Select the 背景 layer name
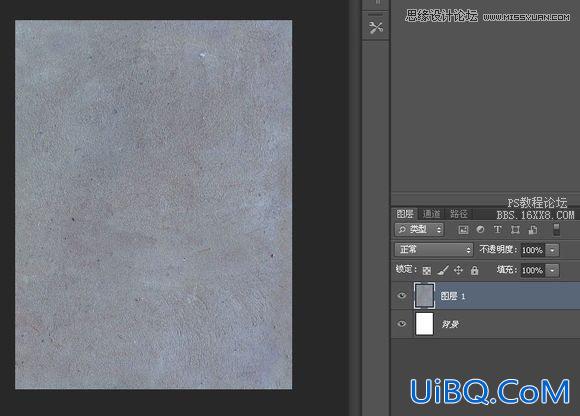 pyautogui.click(x=450, y=324)
